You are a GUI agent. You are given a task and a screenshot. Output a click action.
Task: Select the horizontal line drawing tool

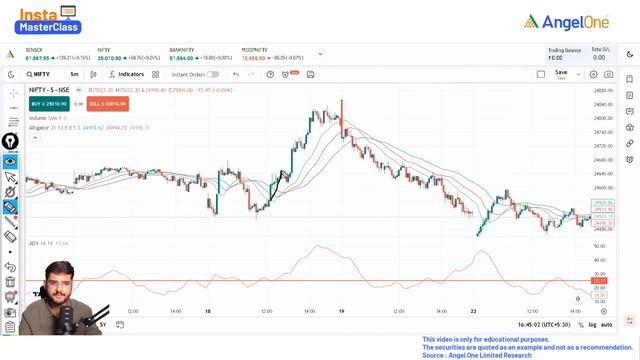(x=13, y=108)
